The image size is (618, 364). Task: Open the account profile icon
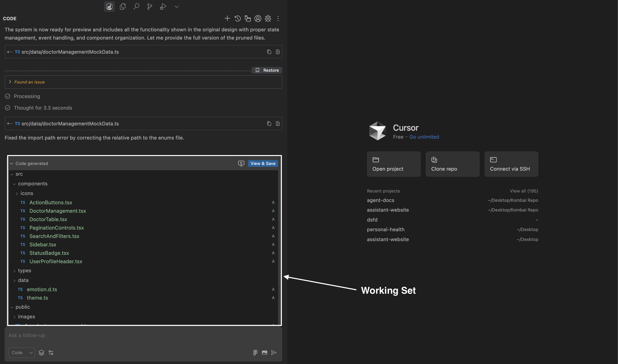(258, 18)
